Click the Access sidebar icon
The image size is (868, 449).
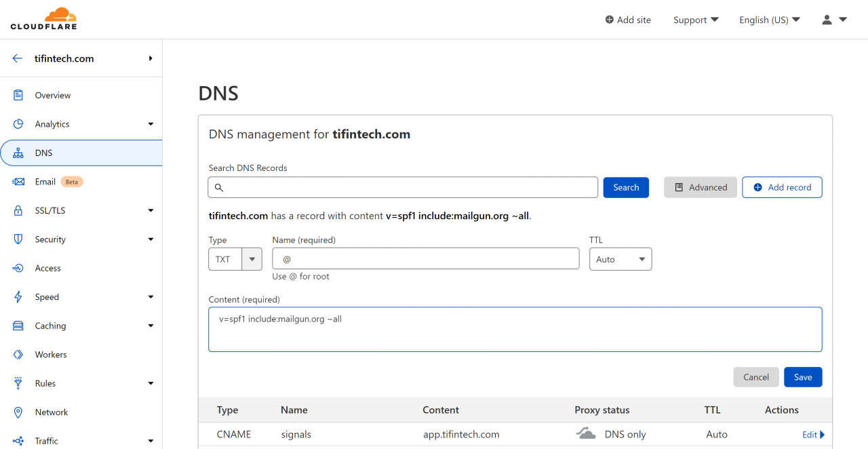coord(18,269)
